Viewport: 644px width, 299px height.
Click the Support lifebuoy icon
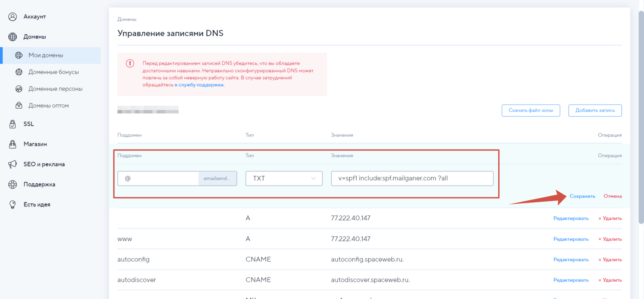(13, 184)
